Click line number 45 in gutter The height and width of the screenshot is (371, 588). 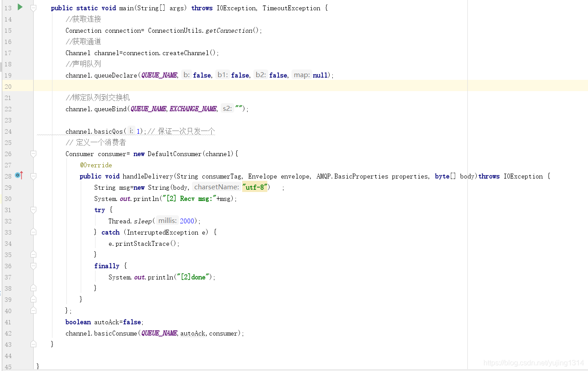[x=8, y=367]
